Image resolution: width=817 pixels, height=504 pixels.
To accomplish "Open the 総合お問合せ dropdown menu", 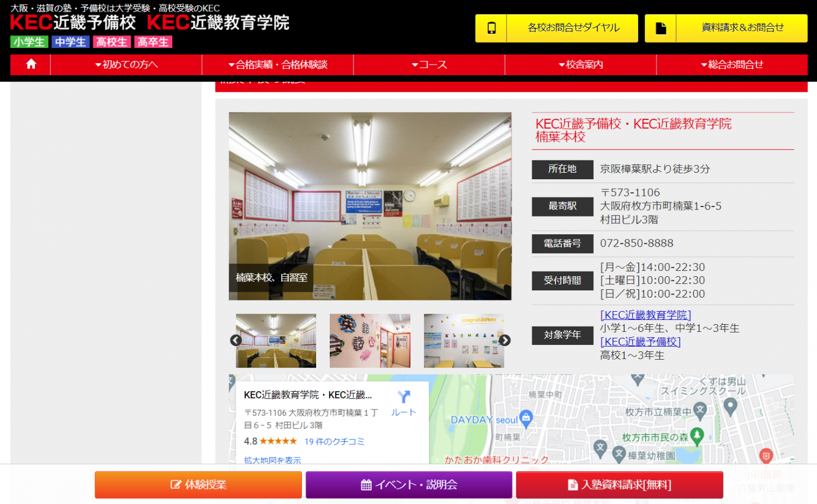I will [x=732, y=64].
